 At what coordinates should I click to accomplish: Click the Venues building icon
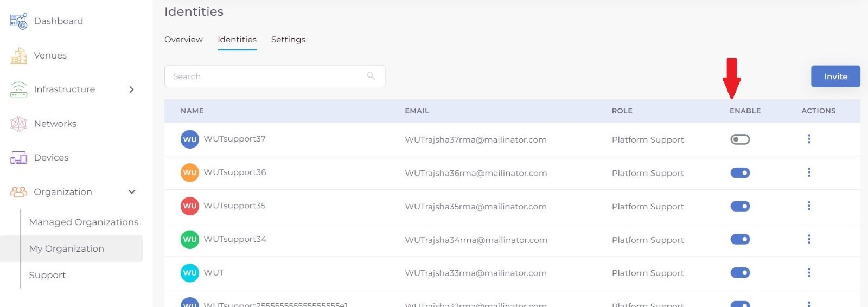coord(18,56)
